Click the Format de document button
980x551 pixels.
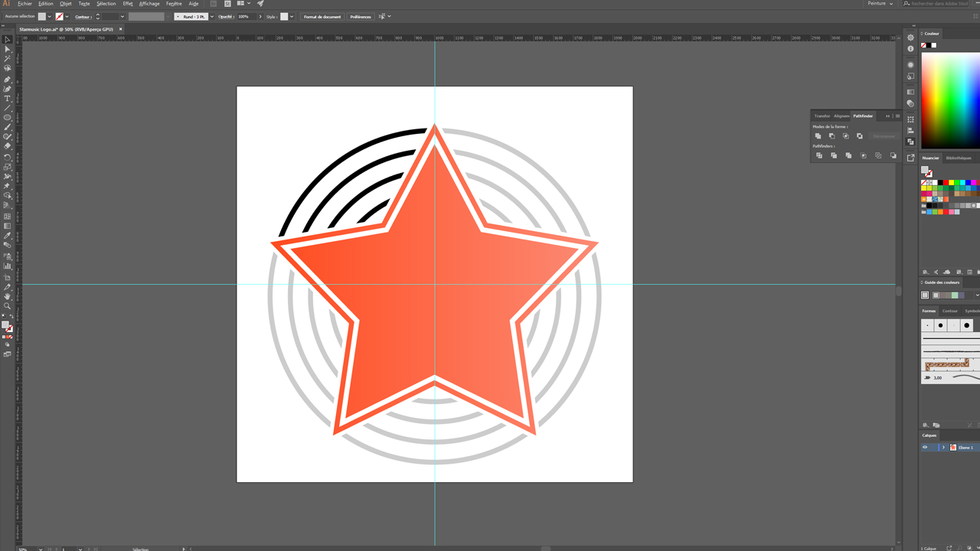[x=322, y=16]
